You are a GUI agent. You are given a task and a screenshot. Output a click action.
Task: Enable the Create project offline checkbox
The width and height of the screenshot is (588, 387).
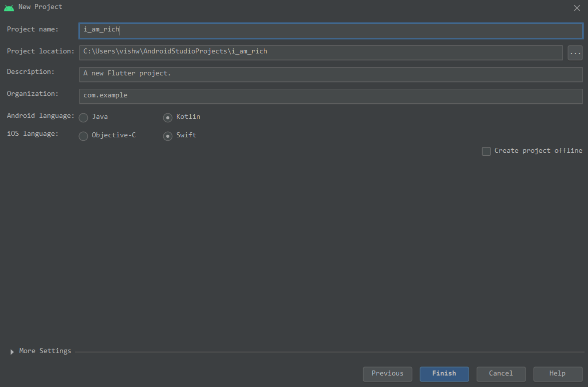click(x=486, y=151)
